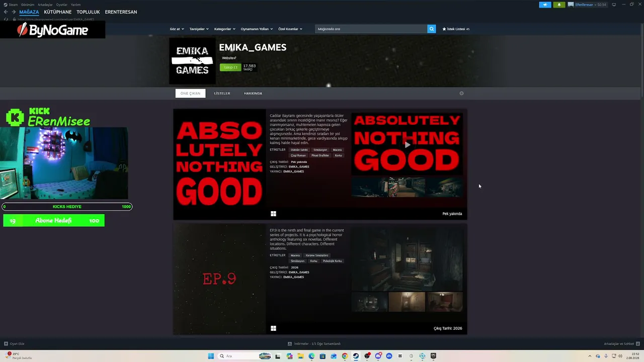Expand the Özel Kısımlar dropdown
Image resolution: width=644 pixels, height=362 pixels.
point(290,29)
